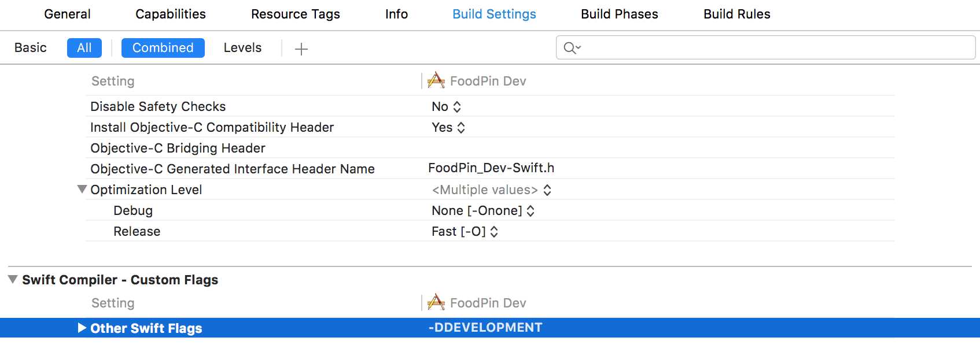Click the upper Setting column header
Screen dimensions: 980x356
[x=113, y=81]
